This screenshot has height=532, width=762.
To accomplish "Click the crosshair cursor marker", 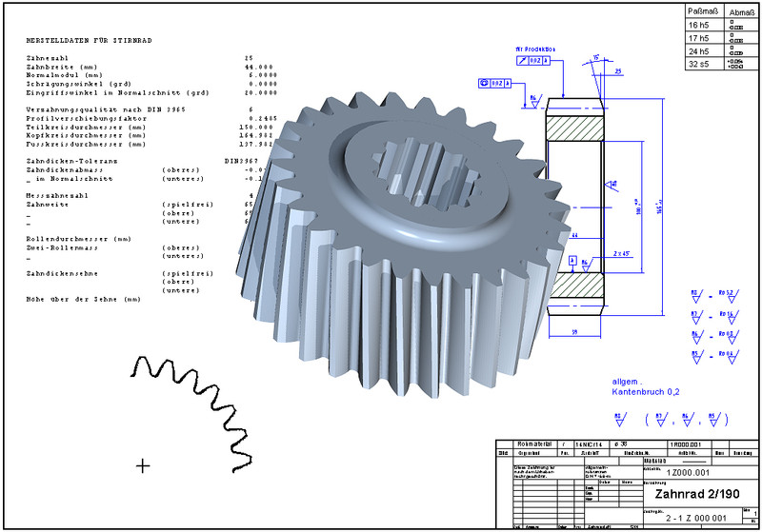I will coord(144,465).
